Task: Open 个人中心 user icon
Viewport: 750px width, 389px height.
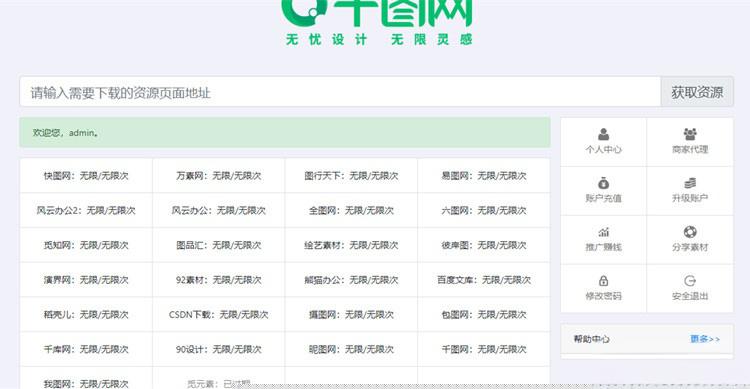Action: tap(604, 134)
